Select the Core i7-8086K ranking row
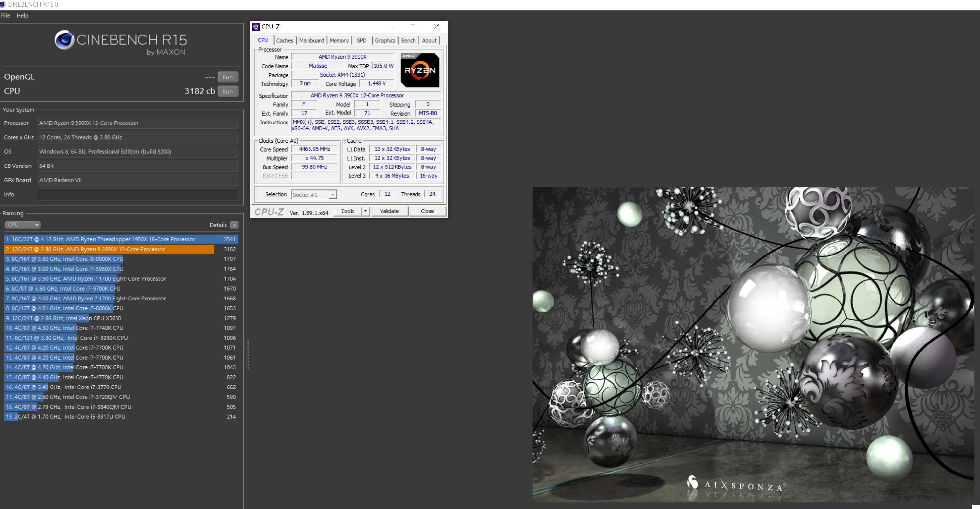This screenshot has height=509, width=980. click(x=121, y=308)
